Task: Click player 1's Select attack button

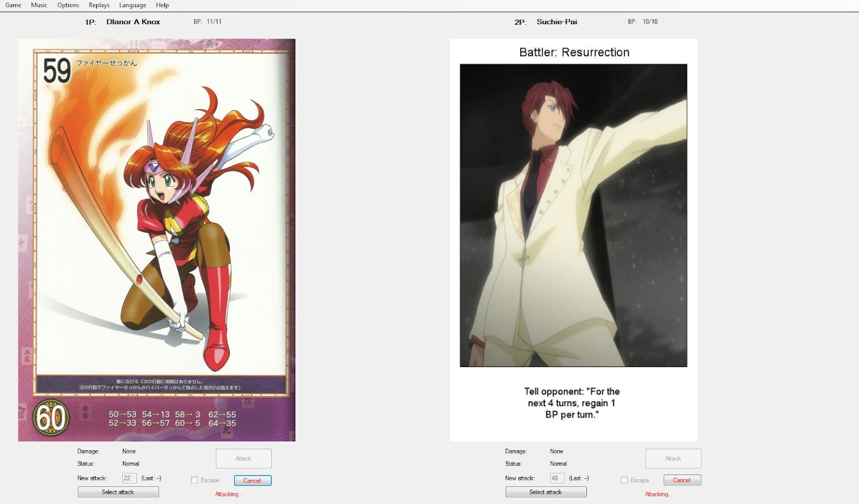Action: 118,492
